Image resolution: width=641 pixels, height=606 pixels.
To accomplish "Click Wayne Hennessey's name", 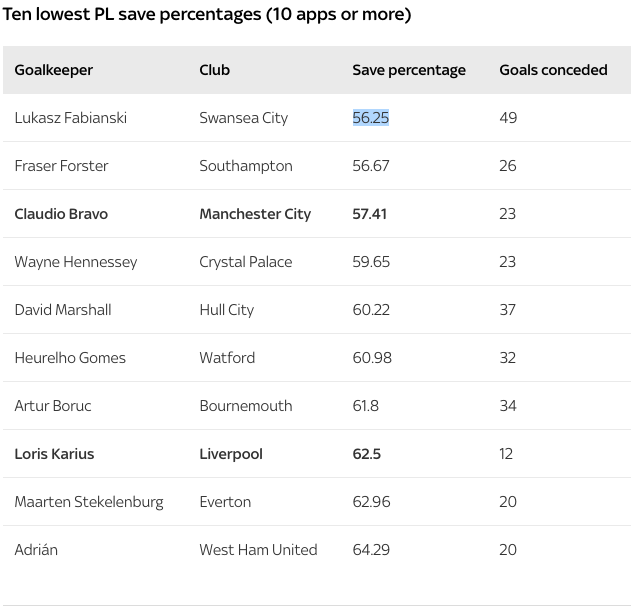I will [76, 262].
